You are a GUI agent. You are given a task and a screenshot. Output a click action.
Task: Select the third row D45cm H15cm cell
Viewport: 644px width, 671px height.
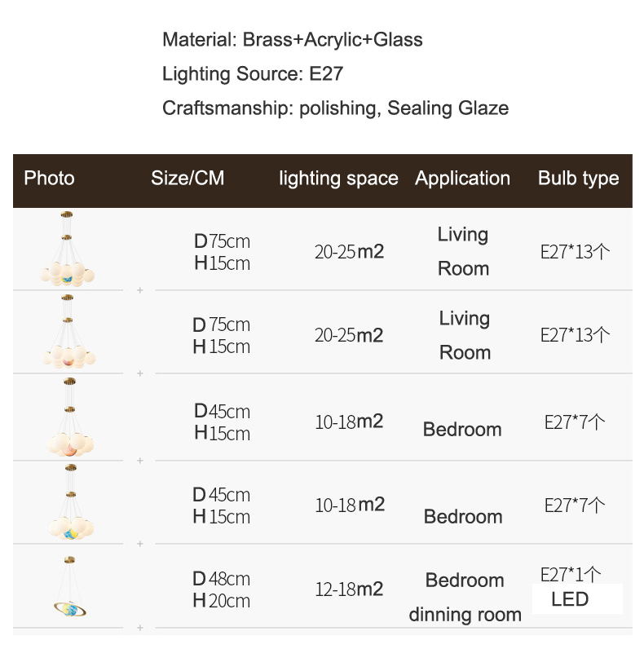pos(222,422)
